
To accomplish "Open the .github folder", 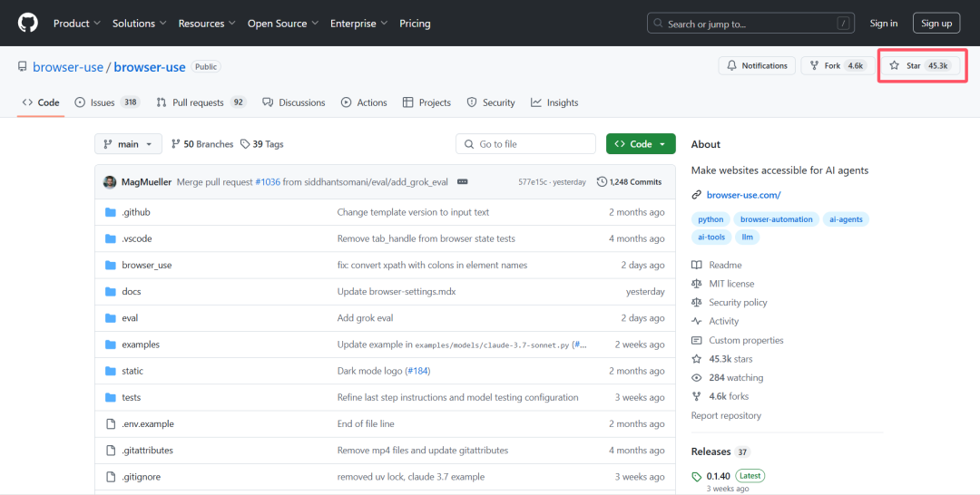I will click(x=135, y=212).
